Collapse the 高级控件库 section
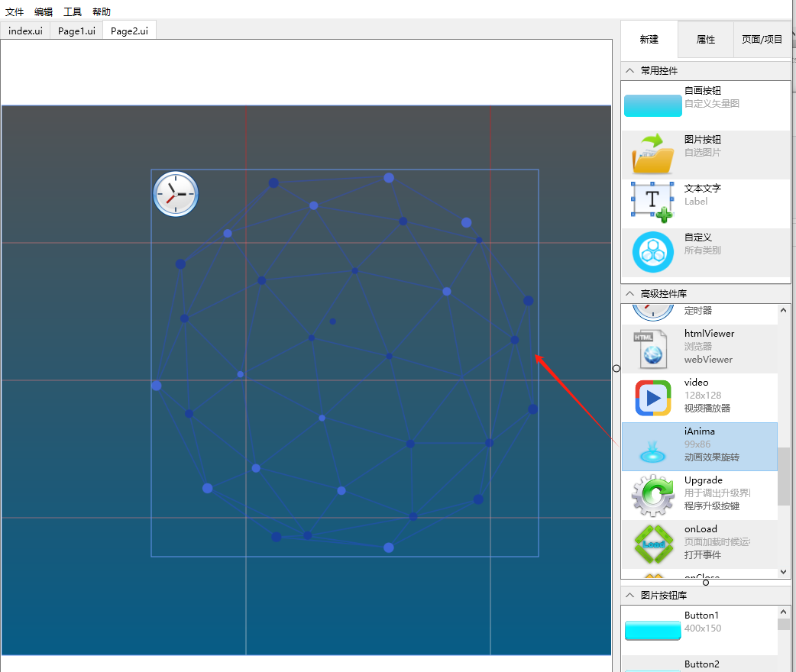The height and width of the screenshot is (672, 796). [x=629, y=293]
